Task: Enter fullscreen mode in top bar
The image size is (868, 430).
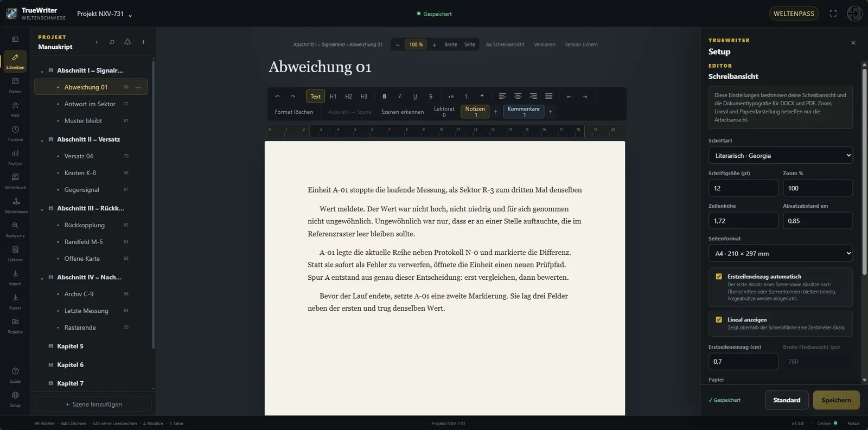Action: pos(833,14)
